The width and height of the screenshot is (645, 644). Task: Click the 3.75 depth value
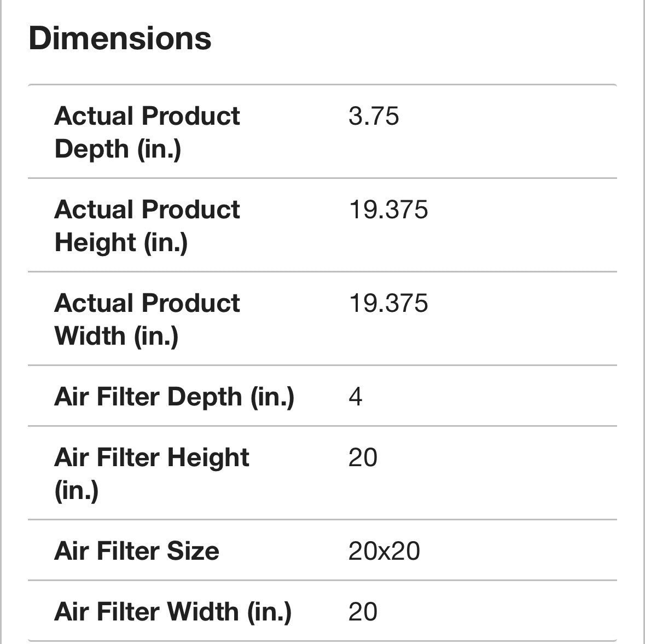374,116
